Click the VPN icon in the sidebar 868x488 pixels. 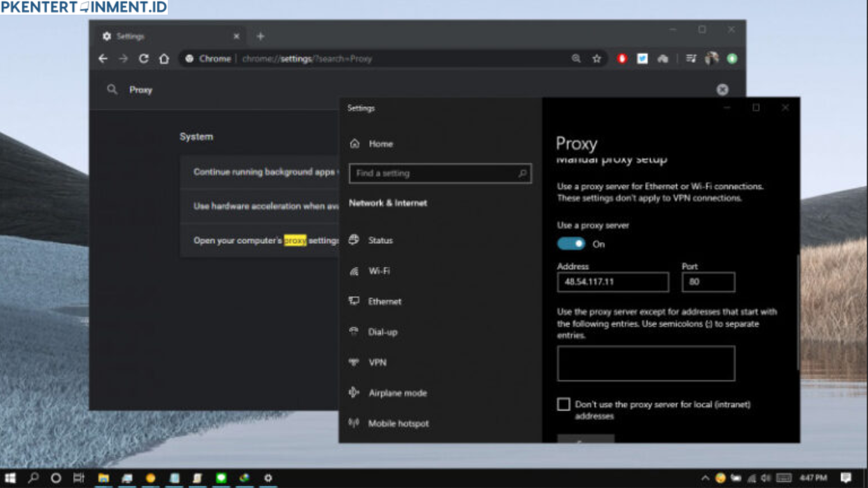(354, 362)
